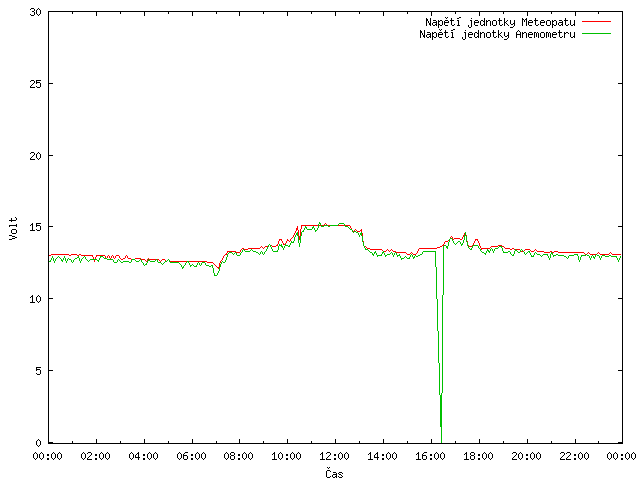
Task: Click the y-axis label "0"
Action: 38,443
